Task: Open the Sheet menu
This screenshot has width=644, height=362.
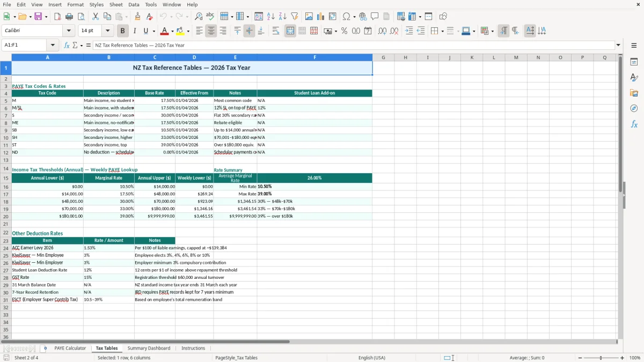Action: coord(116,4)
